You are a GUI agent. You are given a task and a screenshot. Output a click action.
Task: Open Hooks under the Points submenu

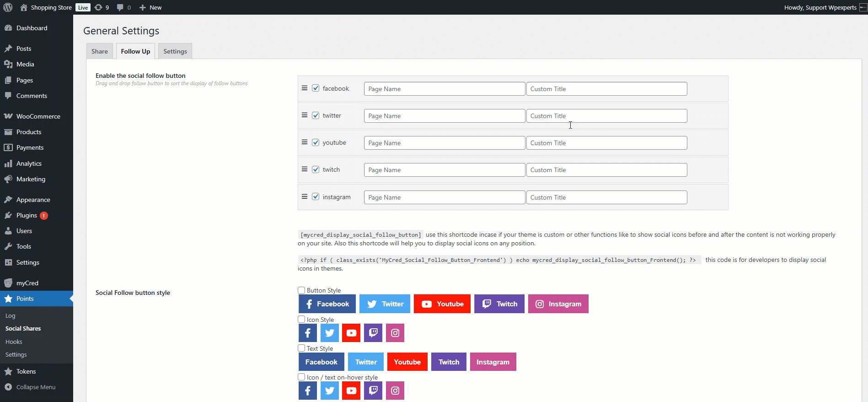point(14,342)
